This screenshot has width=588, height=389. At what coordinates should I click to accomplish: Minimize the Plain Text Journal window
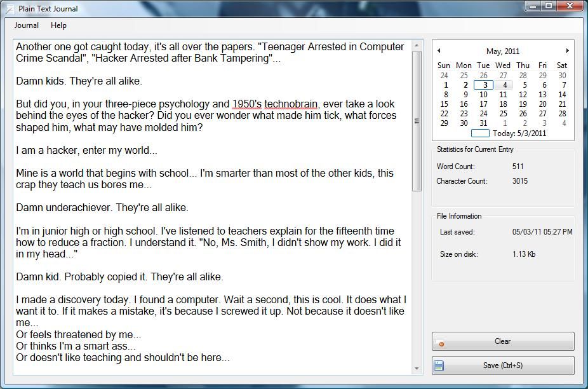533,6
